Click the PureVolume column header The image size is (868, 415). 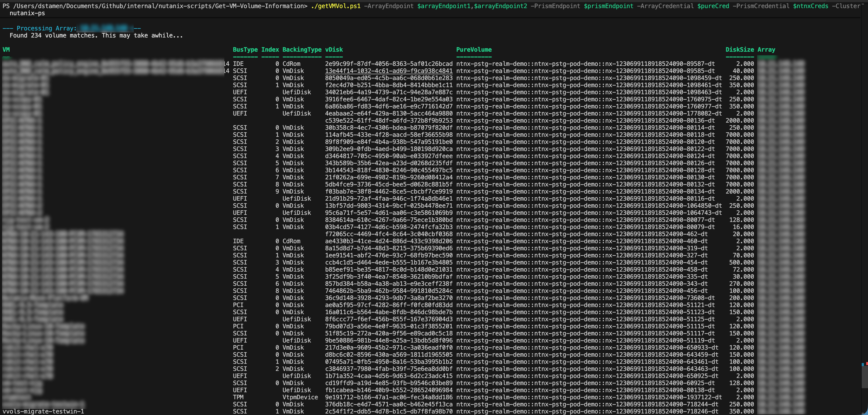[x=474, y=50]
